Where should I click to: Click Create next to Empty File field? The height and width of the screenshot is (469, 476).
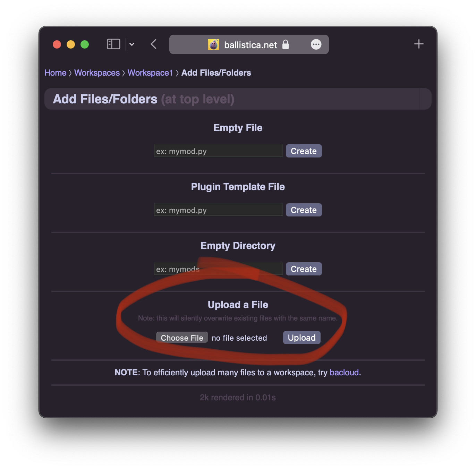point(304,151)
